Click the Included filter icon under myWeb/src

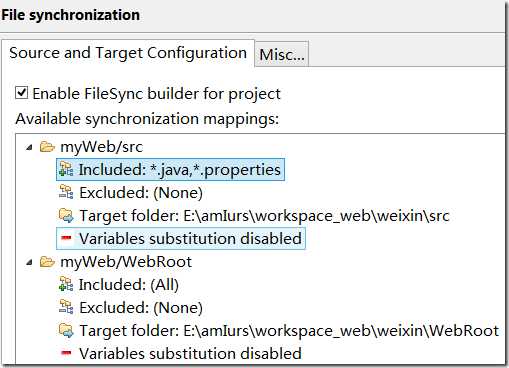click(x=66, y=169)
